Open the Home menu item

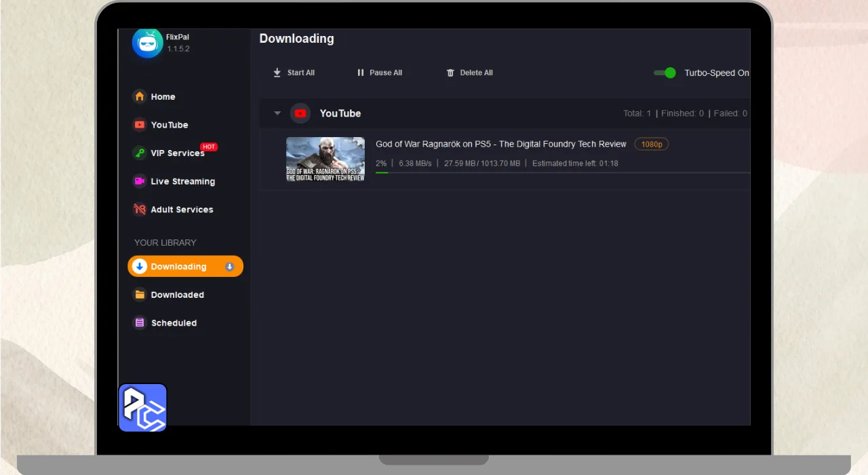(x=163, y=96)
